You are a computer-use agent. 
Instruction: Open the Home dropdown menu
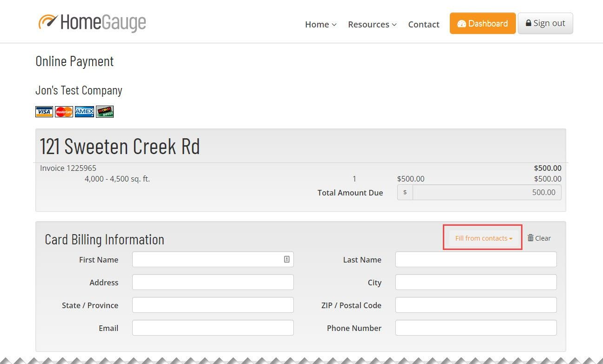coord(320,24)
